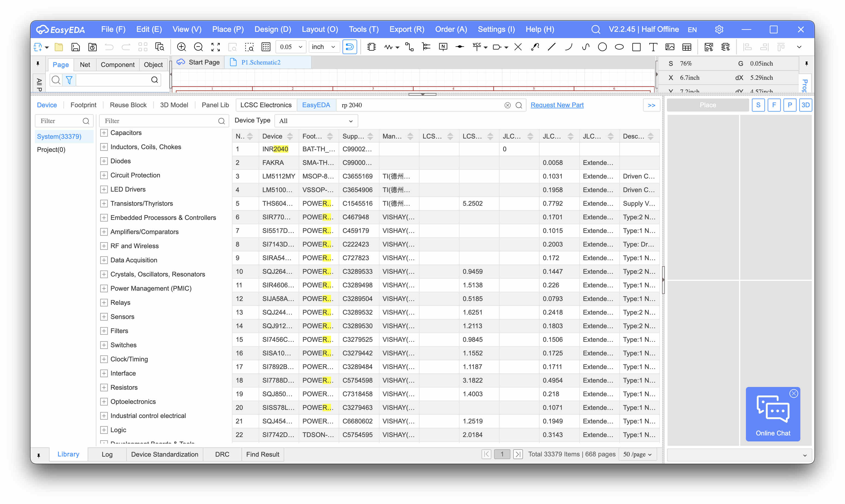Open the Device Type dropdown
This screenshot has width=845, height=504.
pyautogui.click(x=316, y=121)
